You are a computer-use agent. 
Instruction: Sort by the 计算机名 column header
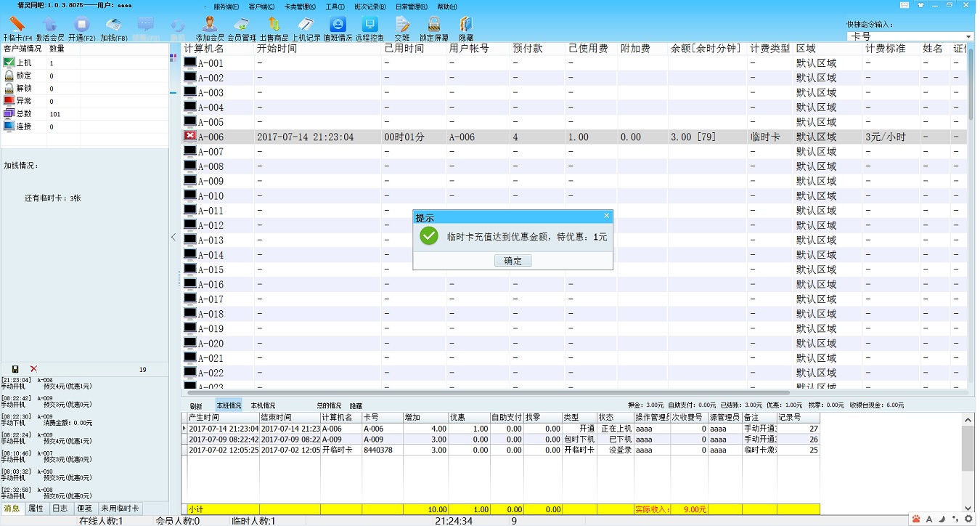(217, 49)
